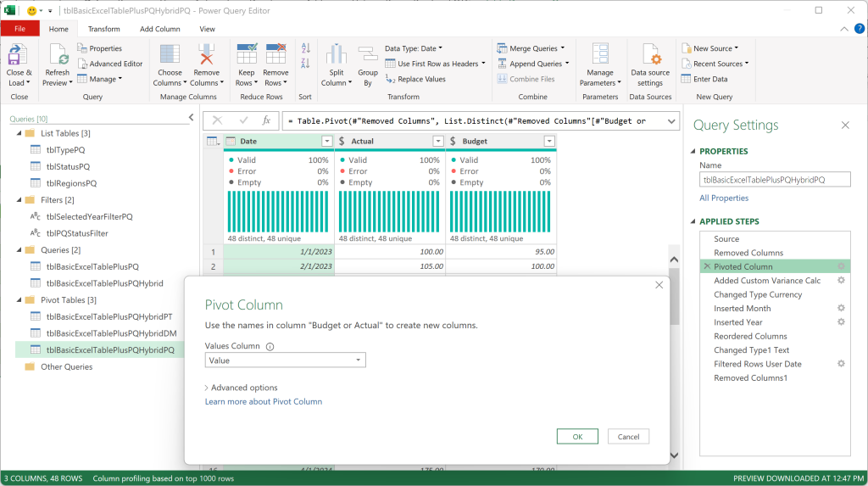Screen dimensions: 868x486
Task: Click the query Name input field
Action: pyautogui.click(x=775, y=180)
